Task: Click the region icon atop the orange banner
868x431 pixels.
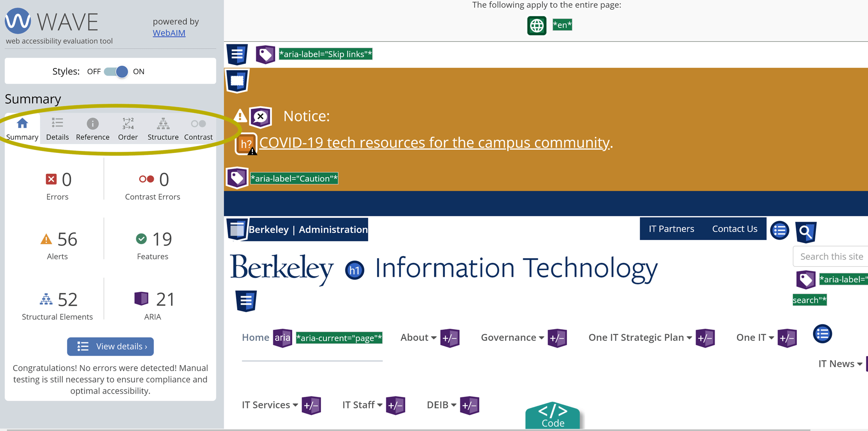Action: (x=237, y=81)
